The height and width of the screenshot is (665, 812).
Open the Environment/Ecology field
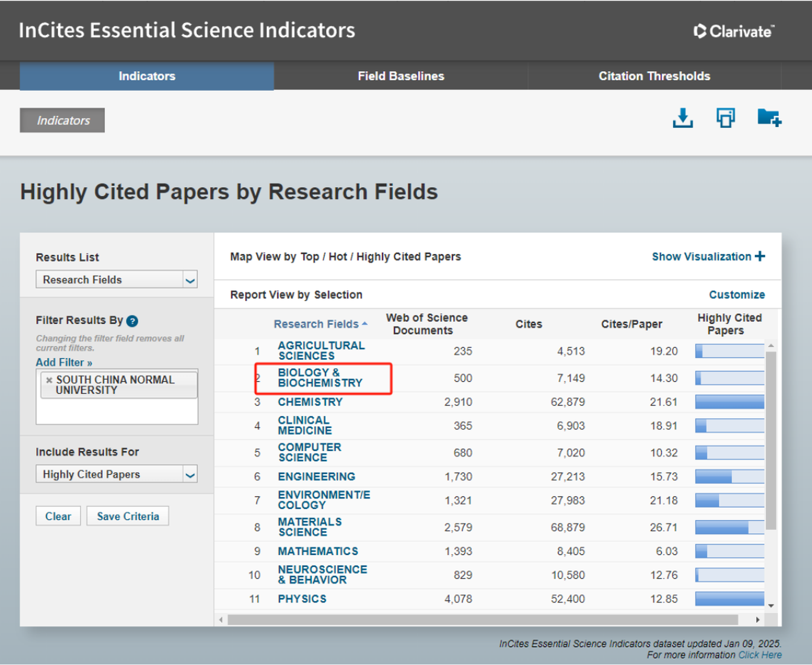(x=324, y=500)
